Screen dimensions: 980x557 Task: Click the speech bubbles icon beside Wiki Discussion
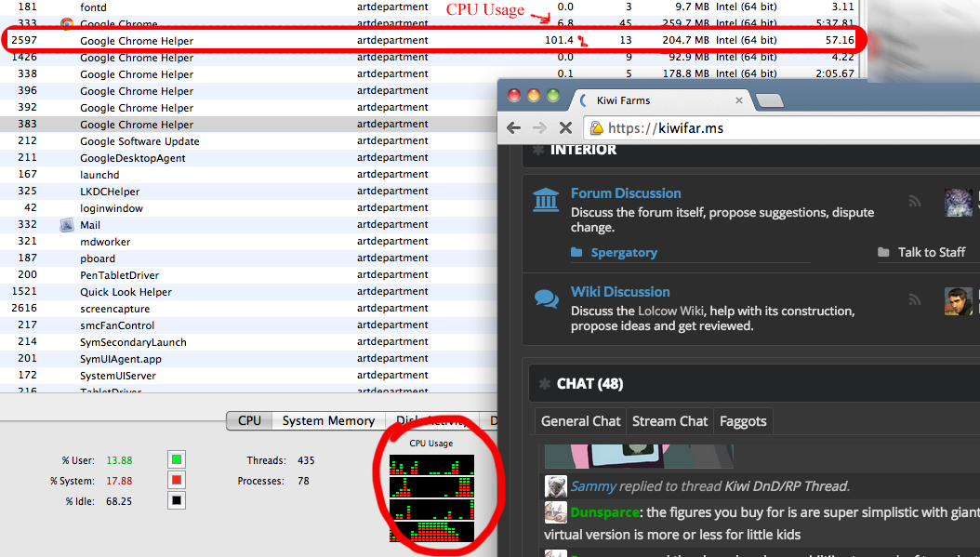[546, 298]
